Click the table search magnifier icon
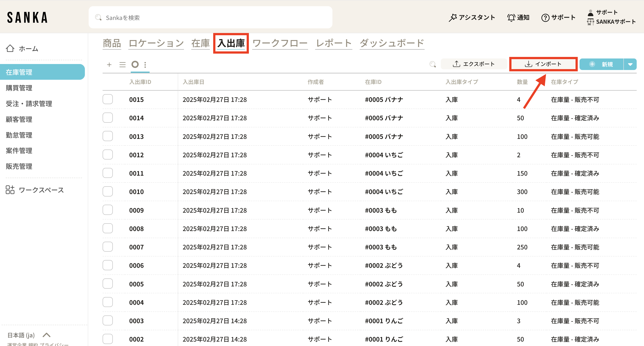644x346 pixels. [433, 64]
